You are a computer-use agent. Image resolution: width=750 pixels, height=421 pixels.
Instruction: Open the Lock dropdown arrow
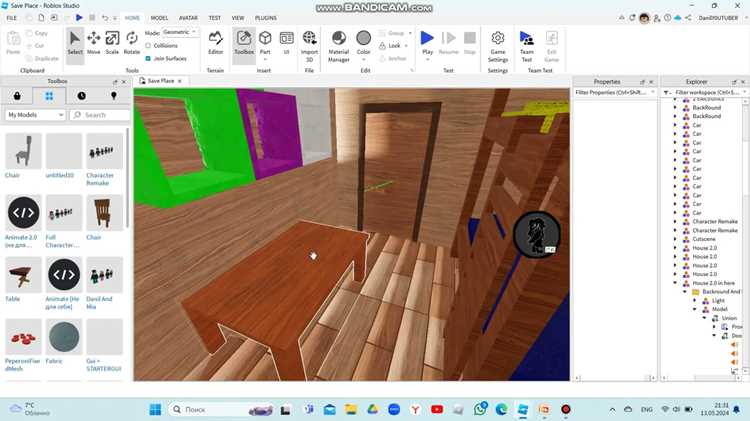pos(406,46)
